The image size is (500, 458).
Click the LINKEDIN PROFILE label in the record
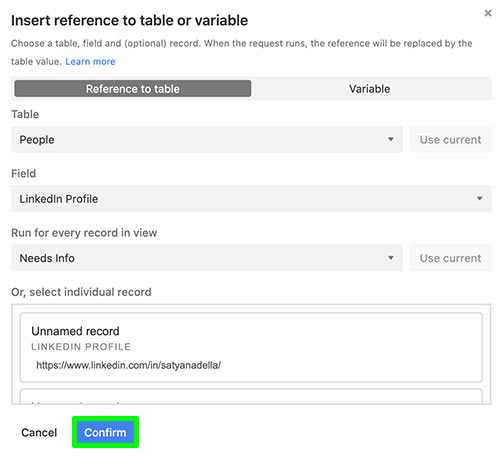pos(81,347)
